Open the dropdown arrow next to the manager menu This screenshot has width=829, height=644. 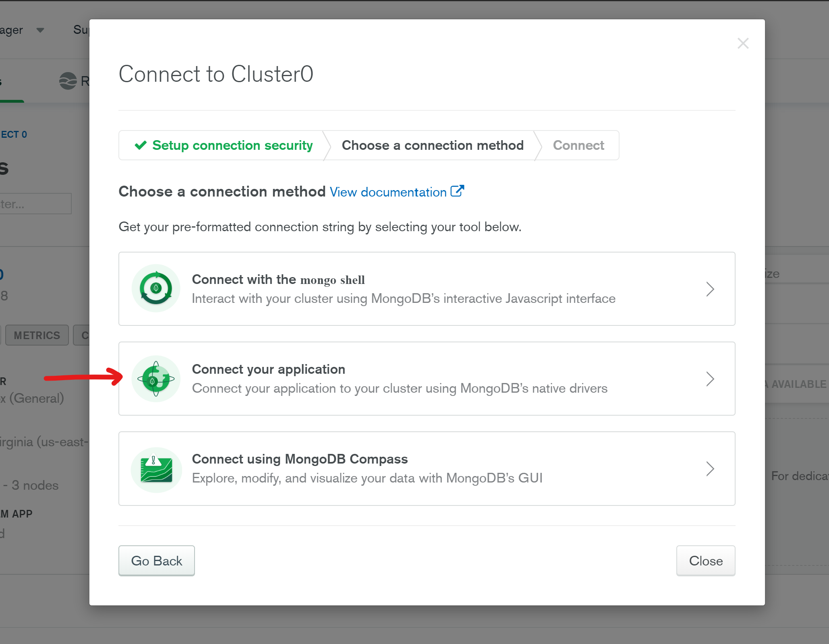coord(40,30)
